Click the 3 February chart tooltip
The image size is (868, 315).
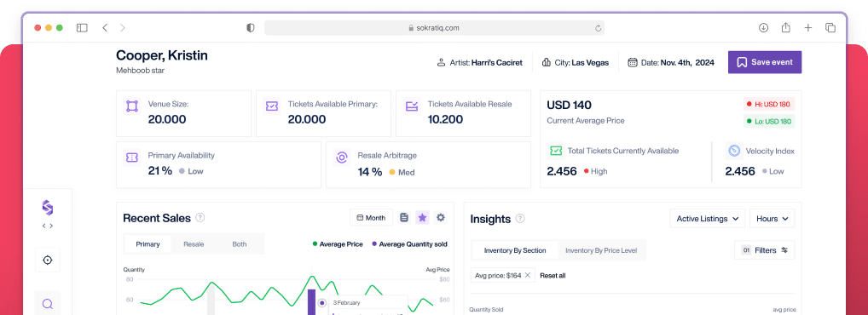pyautogui.click(x=368, y=306)
